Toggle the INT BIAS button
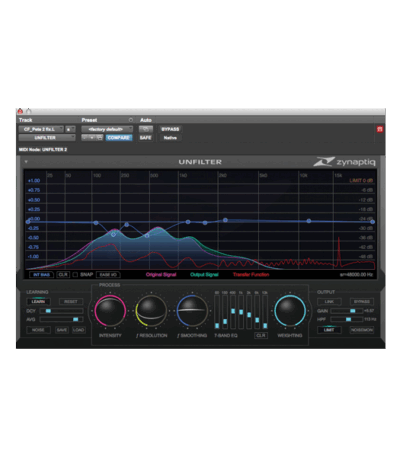This screenshot has height=457, width=400. pyautogui.click(x=42, y=275)
